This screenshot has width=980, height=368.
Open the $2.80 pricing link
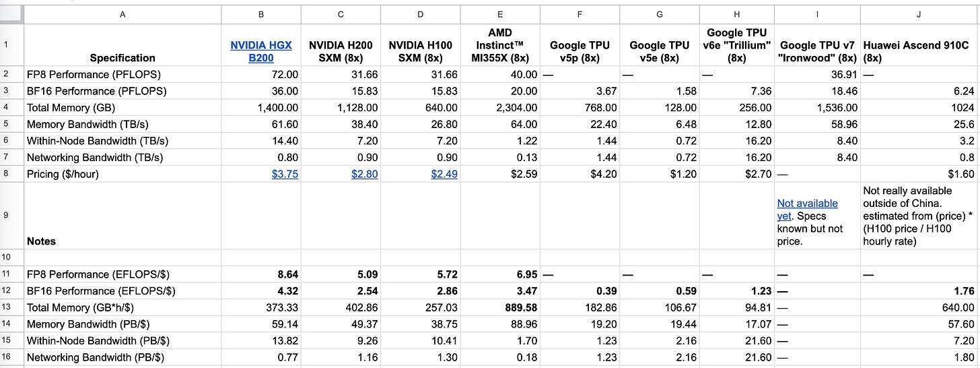pyautogui.click(x=365, y=174)
